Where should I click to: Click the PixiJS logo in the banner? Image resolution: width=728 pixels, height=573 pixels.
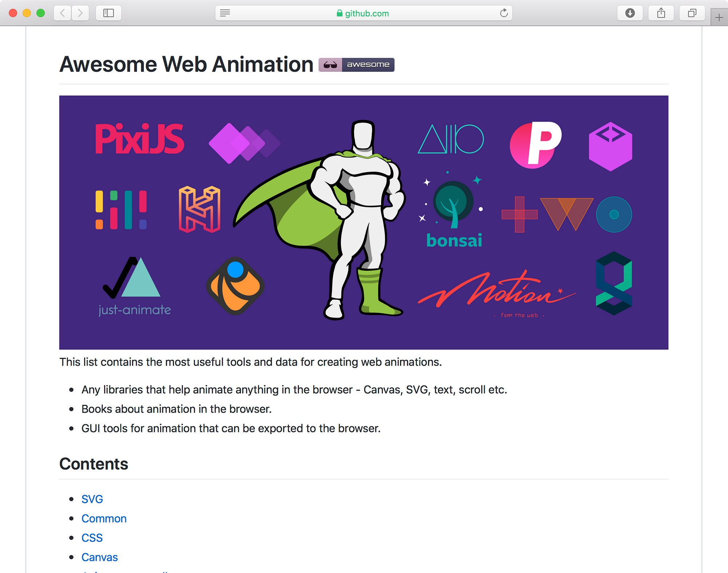point(140,139)
